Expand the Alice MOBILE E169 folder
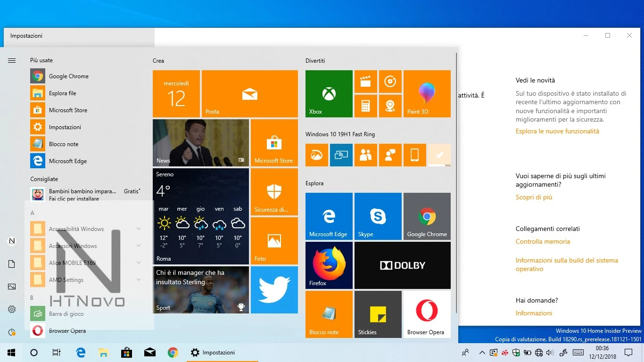 tap(86, 263)
